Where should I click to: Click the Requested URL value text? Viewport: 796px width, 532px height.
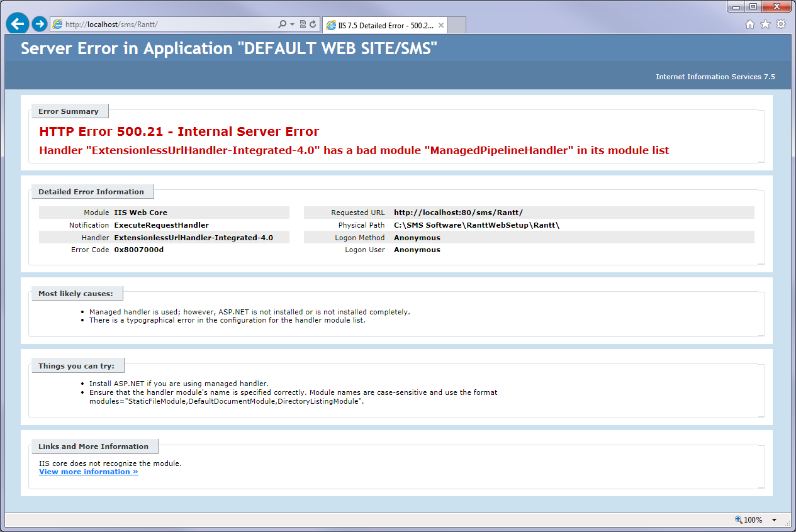[x=458, y=213]
